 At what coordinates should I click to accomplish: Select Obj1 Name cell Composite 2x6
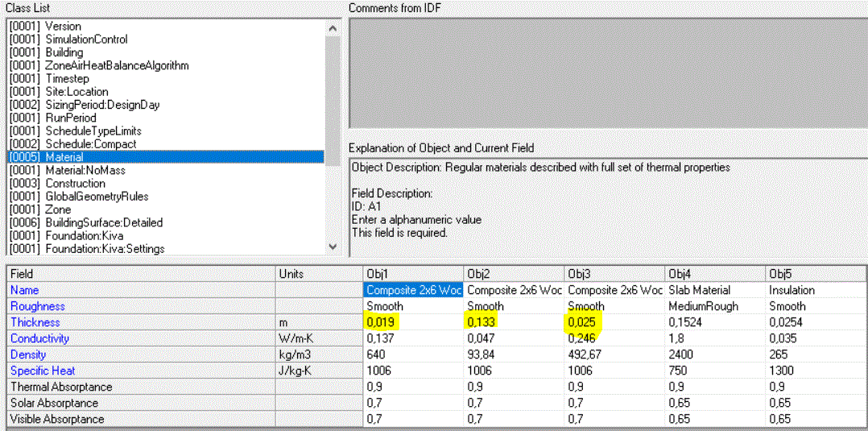(414, 290)
